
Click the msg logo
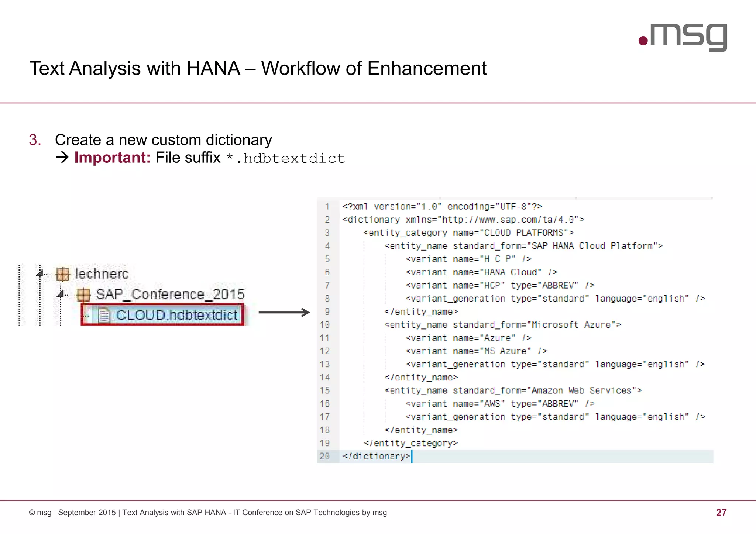(683, 37)
